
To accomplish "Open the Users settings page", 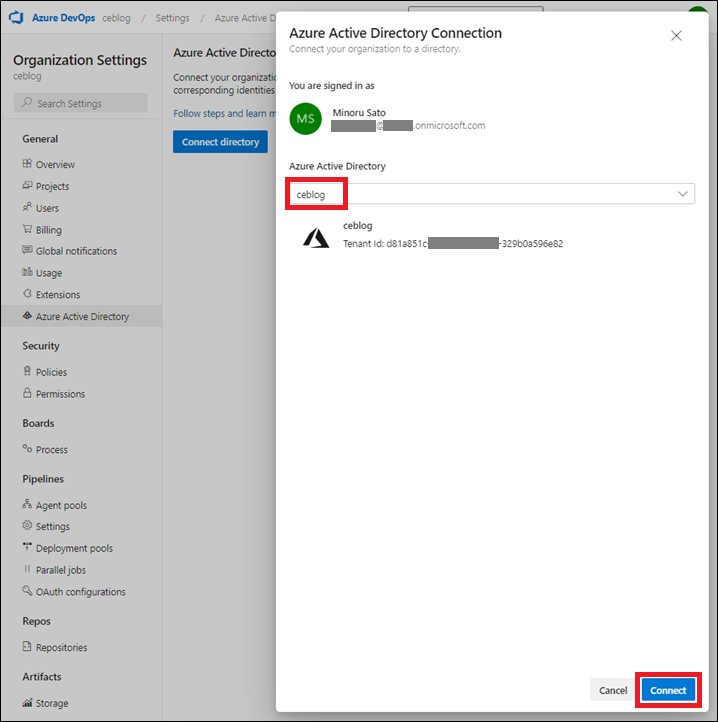I will point(47,208).
